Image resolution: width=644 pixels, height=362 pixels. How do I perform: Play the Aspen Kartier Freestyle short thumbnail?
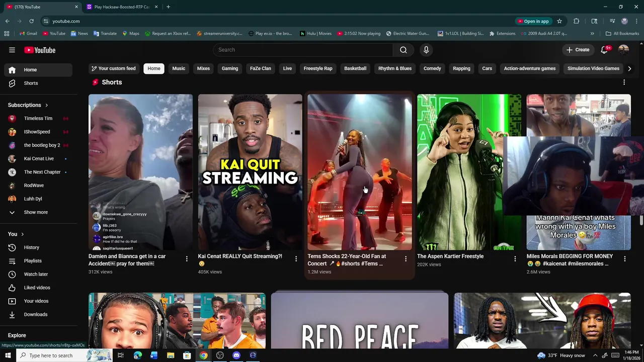pos(469,172)
